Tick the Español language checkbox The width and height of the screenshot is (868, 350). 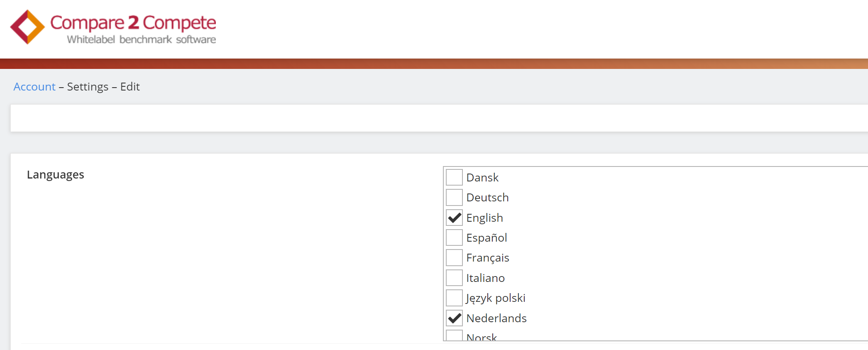pyautogui.click(x=454, y=237)
